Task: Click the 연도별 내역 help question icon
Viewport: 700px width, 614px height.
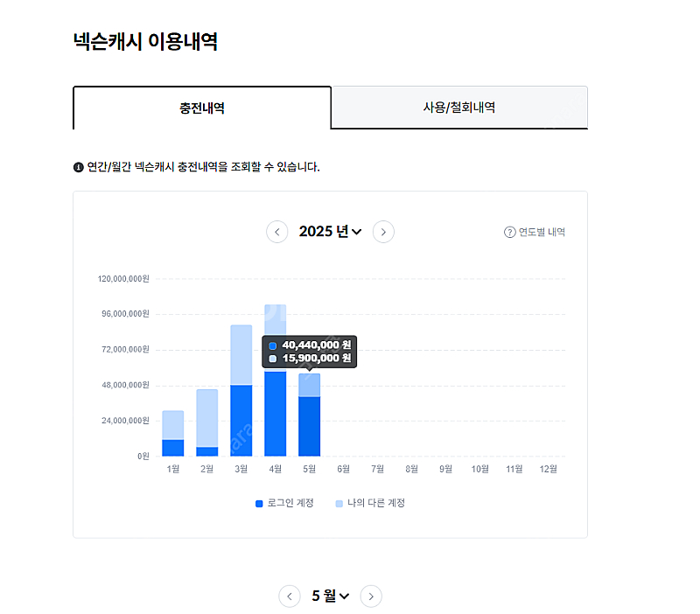Action: [x=509, y=232]
